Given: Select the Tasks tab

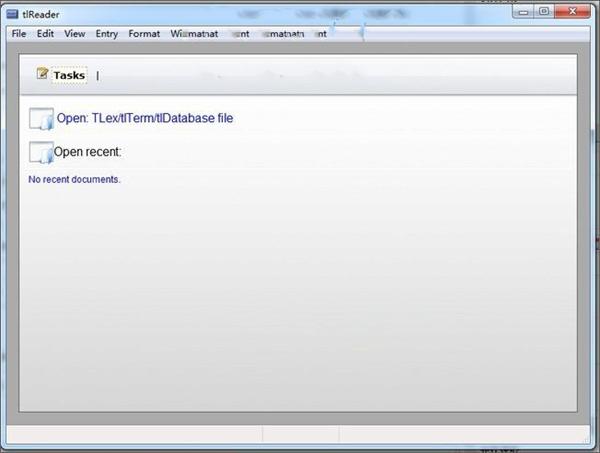Looking at the screenshot, I should 69,75.
